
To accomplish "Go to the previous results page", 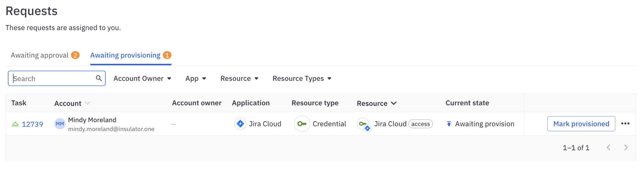I will pos(608,147).
